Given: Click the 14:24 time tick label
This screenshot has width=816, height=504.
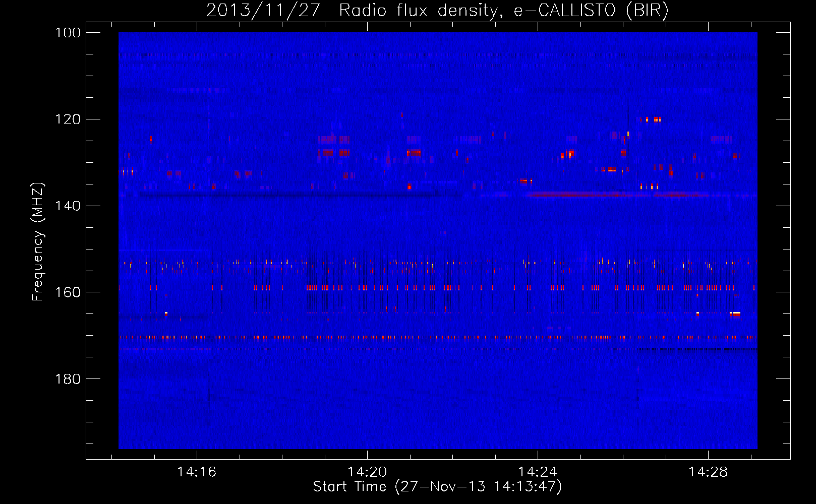Looking at the screenshot, I should (x=538, y=472).
